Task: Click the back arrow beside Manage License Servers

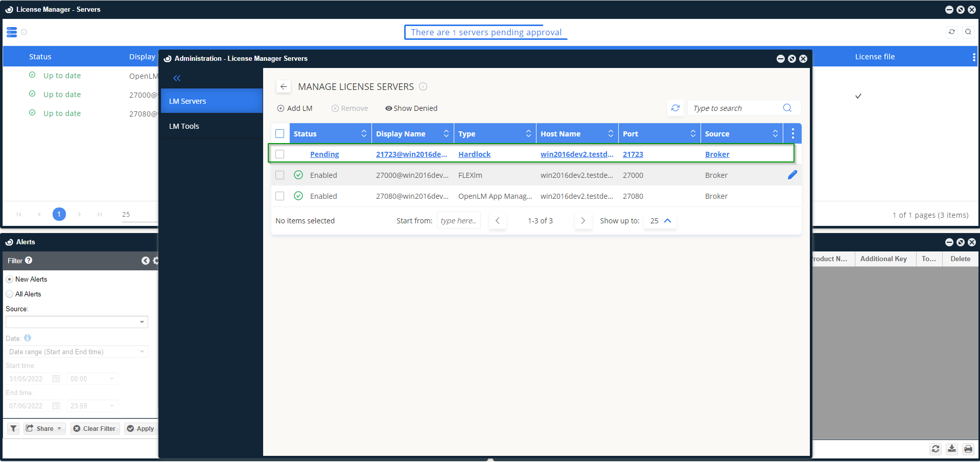Action: [284, 86]
